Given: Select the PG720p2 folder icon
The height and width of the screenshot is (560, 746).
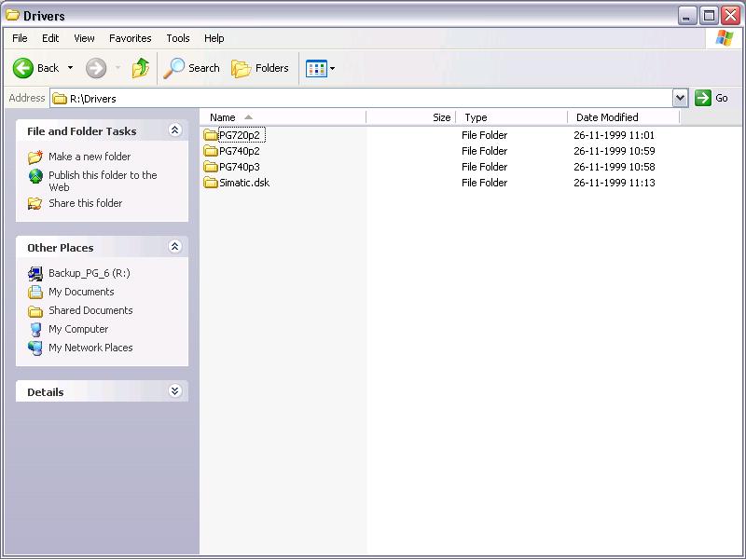Looking at the screenshot, I should pos(211,135).
